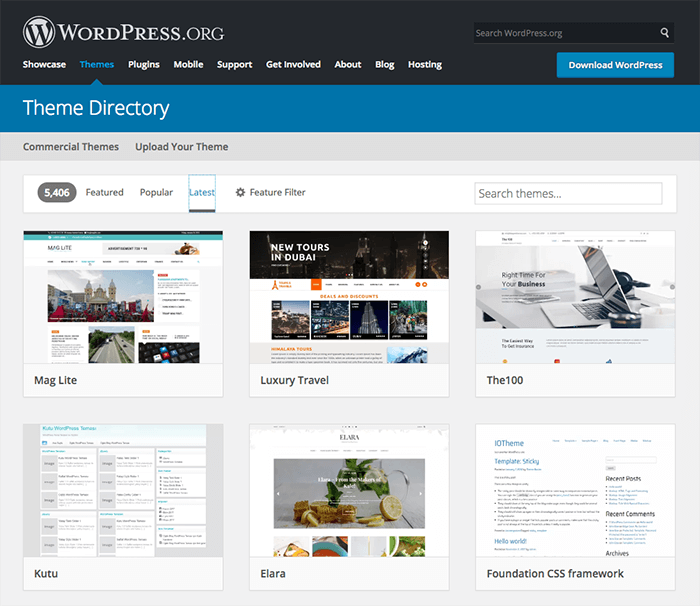
Task: Focus the Search themes input field
Action: tap(568, 193)
